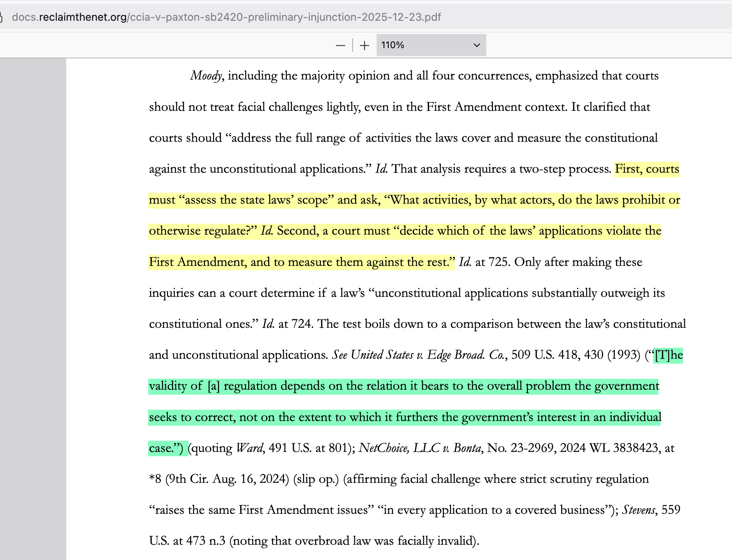Click the text "473 n.3"
The width and height of the screenshot is (732, 560).
(x=206, y=541)
